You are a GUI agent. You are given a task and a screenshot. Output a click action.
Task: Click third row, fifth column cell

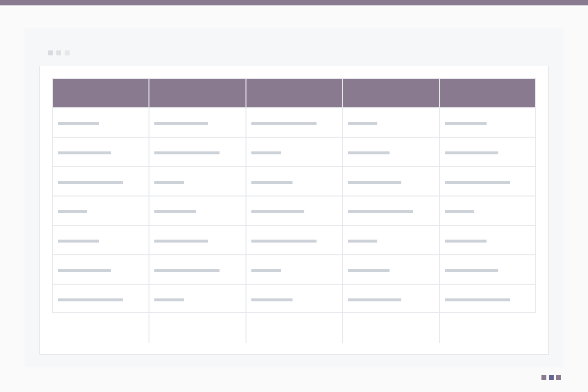pyautogui.click(x=488, y=181)
